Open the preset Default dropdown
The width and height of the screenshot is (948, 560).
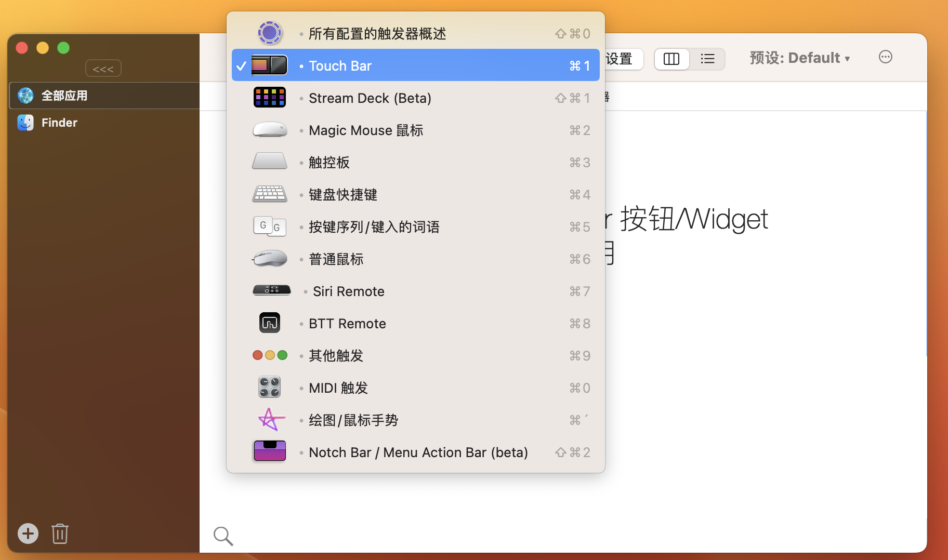point(799,58)
